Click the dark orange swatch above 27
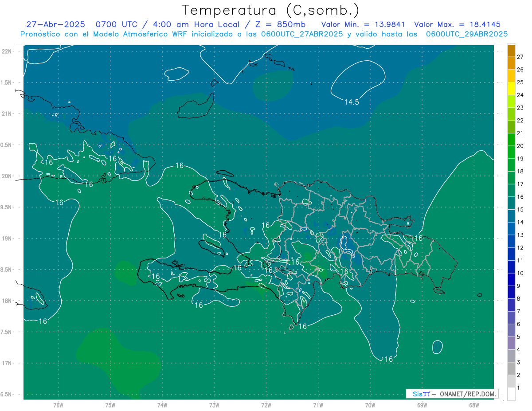 tap(511, 51)
